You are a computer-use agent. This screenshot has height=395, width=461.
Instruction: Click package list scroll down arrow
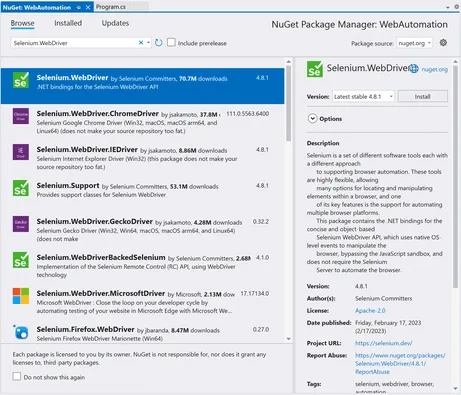(289, 339)
